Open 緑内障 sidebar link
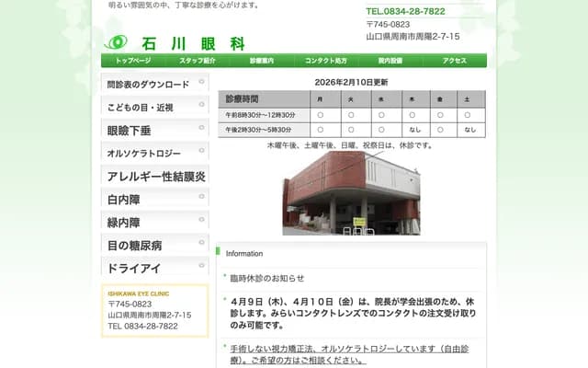The width and height of the screenshot is (588, 368). tap(155, 221)
